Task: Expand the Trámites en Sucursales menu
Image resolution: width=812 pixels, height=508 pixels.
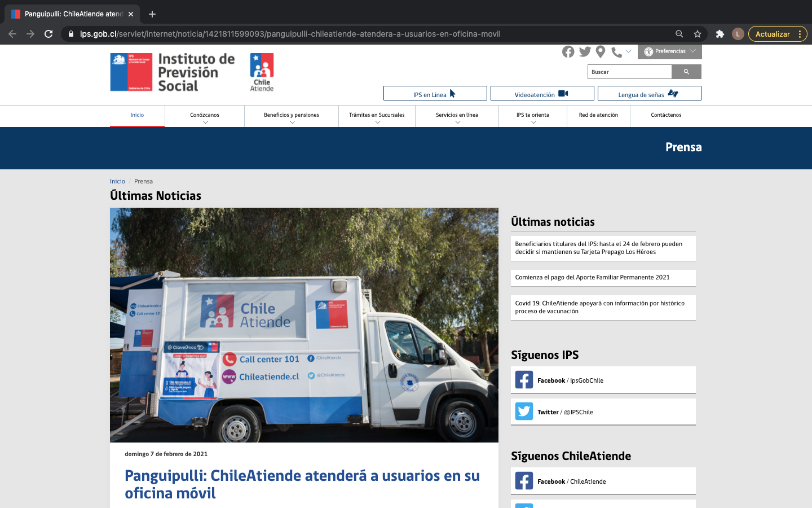Action: tap(377, 116)
